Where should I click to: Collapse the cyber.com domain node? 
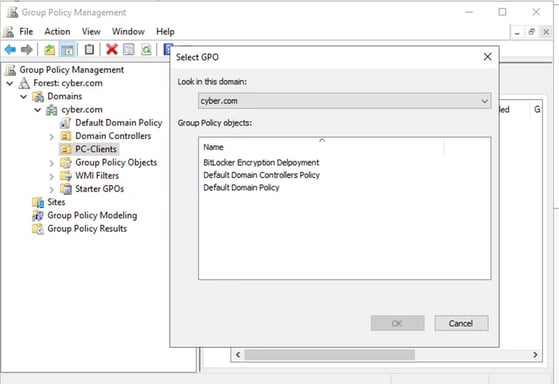(37, 110)
